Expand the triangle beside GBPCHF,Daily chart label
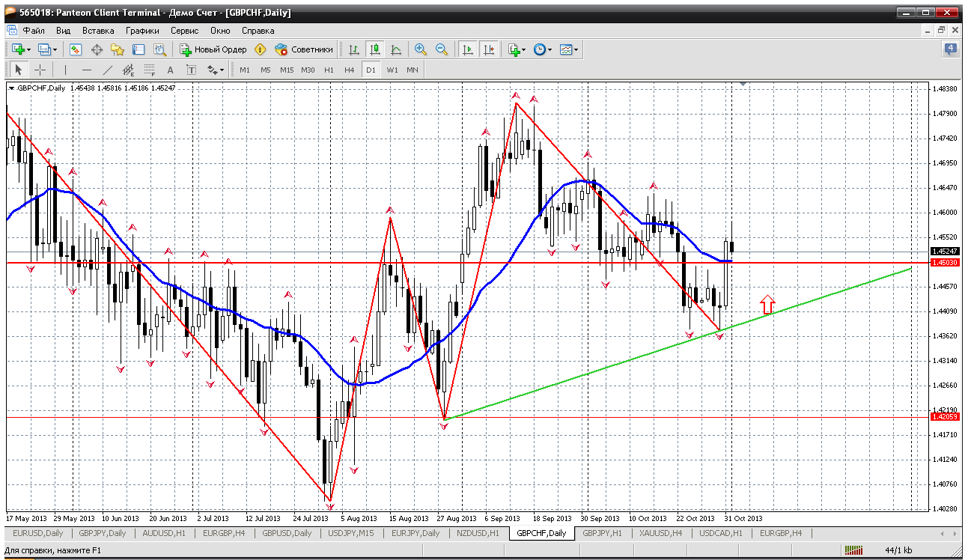Image resolution: width=965 pixels, height=560 pixels. tap(11, 88)
